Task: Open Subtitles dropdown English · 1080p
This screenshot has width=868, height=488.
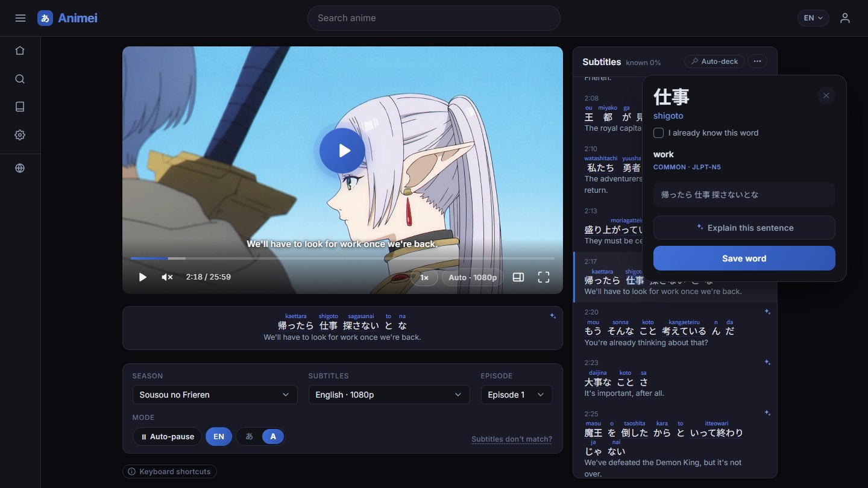Action: click(x=389, y=395)
